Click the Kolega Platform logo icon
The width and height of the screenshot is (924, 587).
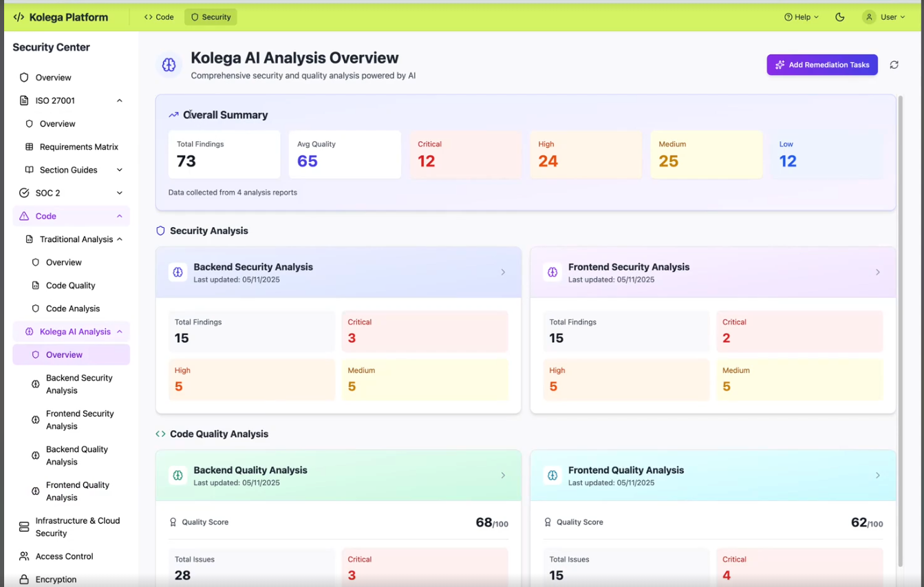click(x=19, y=17)
